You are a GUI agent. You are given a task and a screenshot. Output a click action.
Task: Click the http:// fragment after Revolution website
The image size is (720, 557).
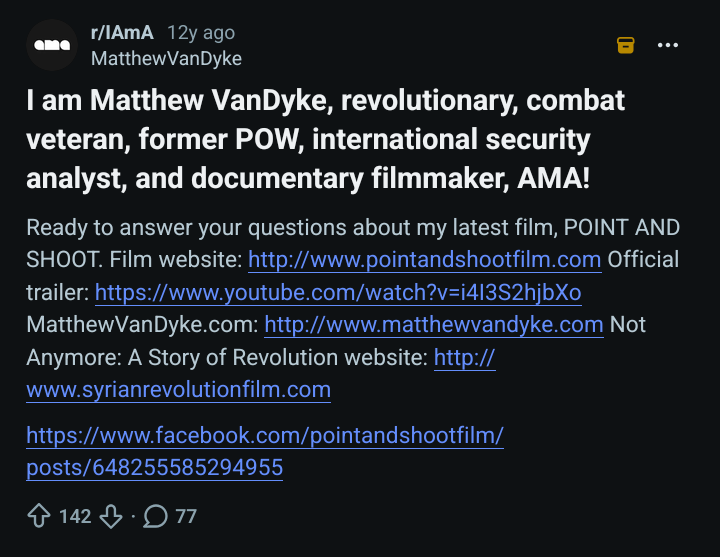464,357
